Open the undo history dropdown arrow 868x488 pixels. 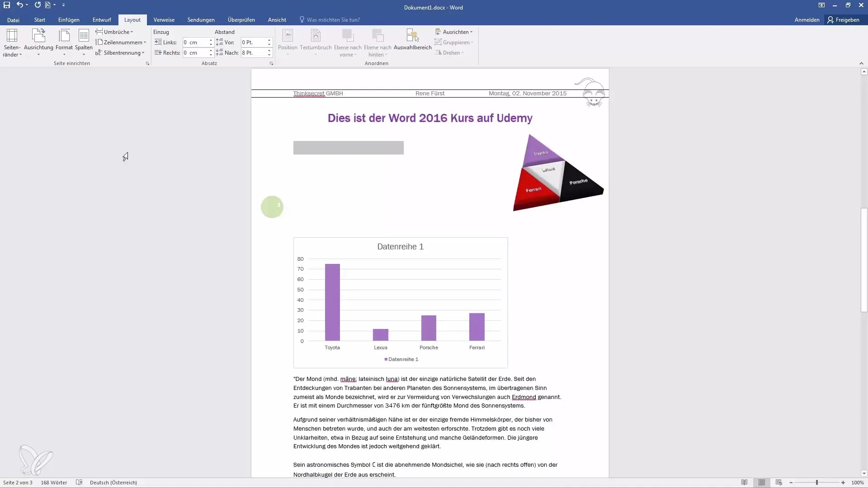pos(27,5)
